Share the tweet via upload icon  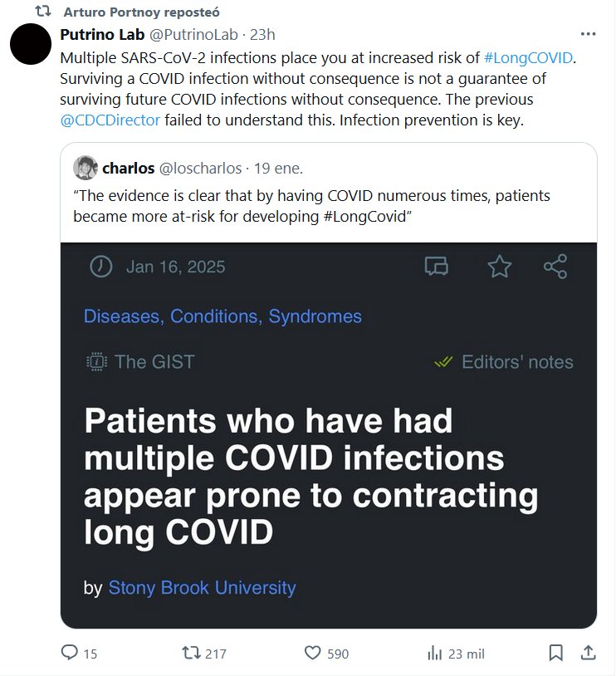587,654
